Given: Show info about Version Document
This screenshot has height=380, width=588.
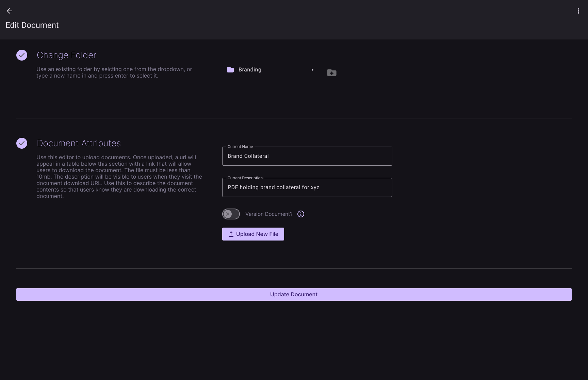Looking at the screenshot, I should [301, 214].
